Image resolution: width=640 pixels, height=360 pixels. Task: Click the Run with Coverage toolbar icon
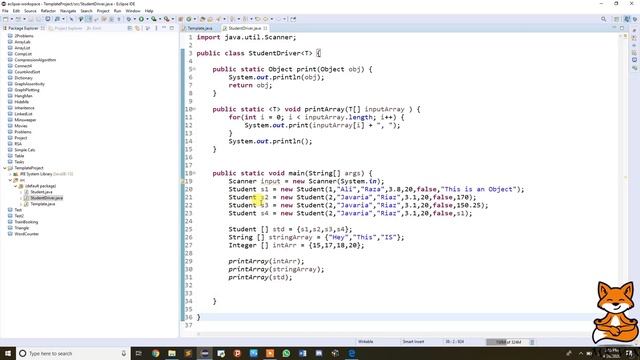click(153, 19)
